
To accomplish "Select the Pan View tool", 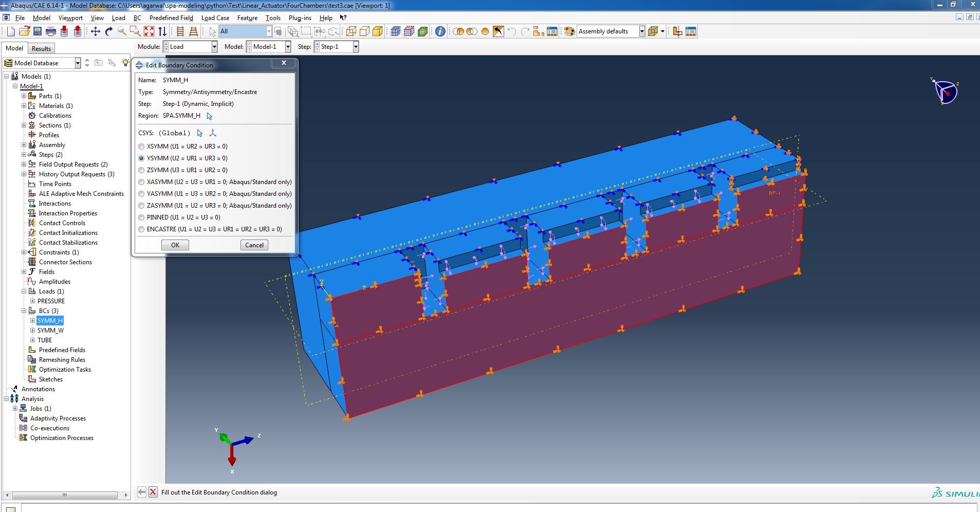I will [x=96, y=32].
